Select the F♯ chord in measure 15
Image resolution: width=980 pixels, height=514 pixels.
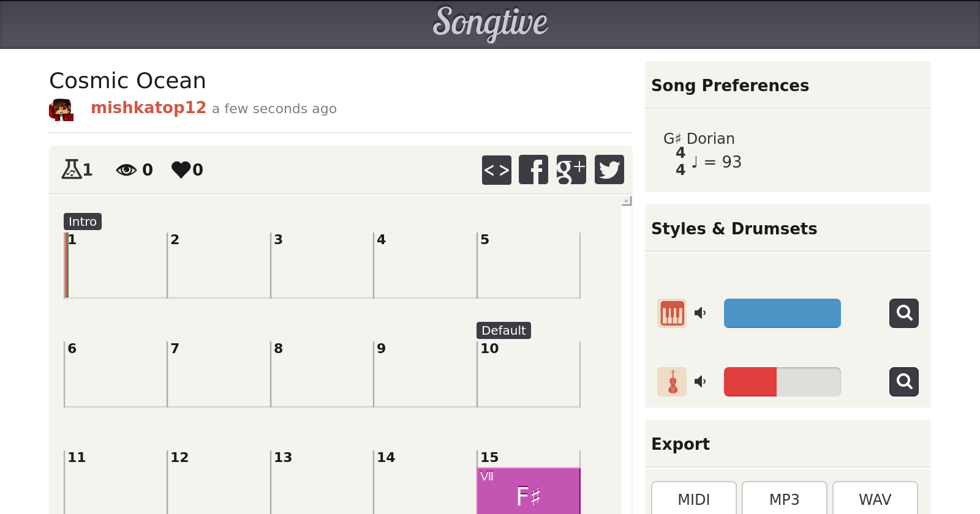tap(528, 492)
